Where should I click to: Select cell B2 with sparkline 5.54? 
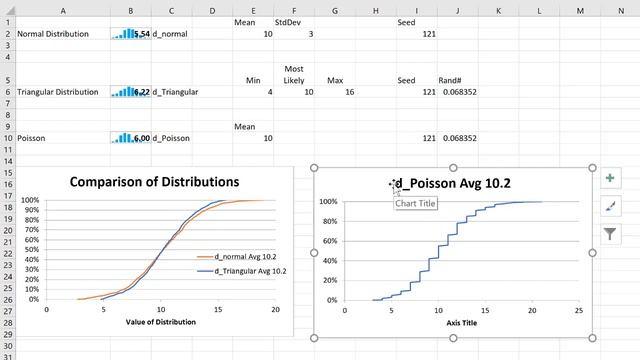pos(131,34)
